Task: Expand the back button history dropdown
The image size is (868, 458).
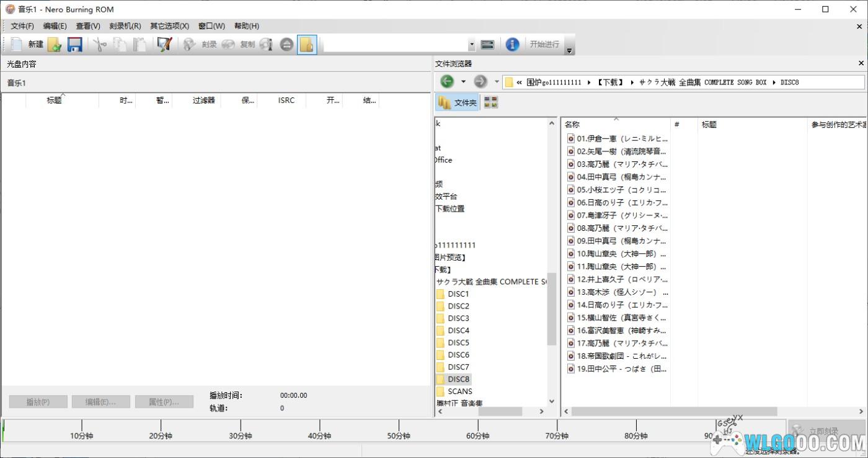Action: pos(463,81)
